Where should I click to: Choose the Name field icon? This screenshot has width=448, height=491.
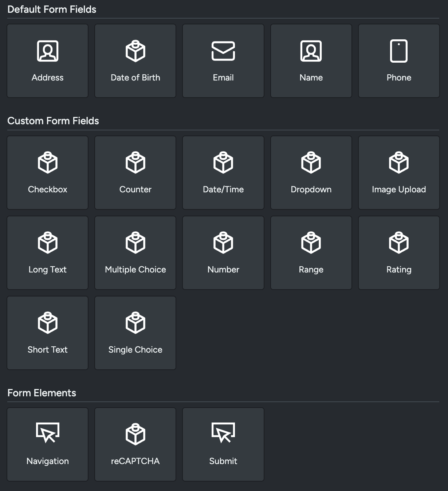[311, 51]
